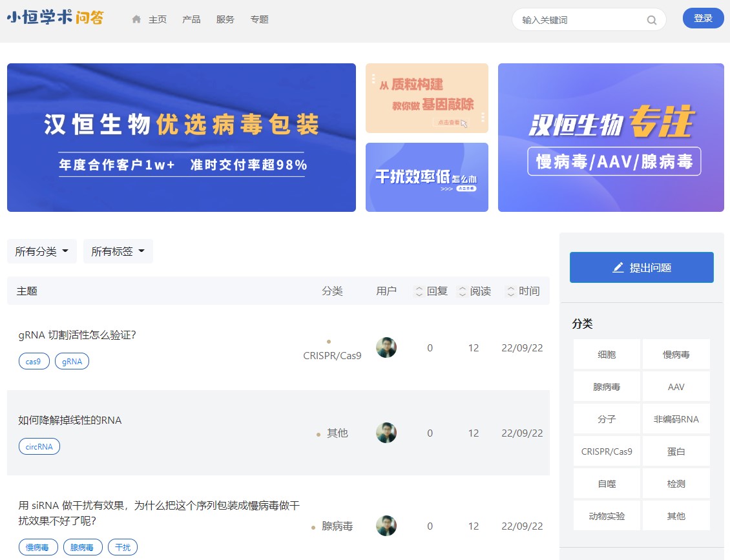Expand the 所有分类 dropdown

point(42,251)
